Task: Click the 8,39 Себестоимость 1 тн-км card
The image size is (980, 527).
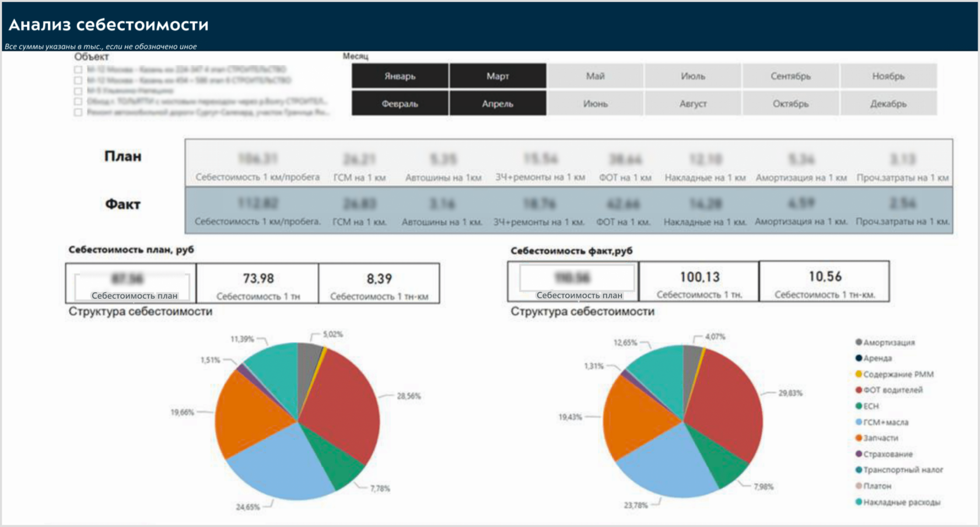Action: [x=379, y=284]
